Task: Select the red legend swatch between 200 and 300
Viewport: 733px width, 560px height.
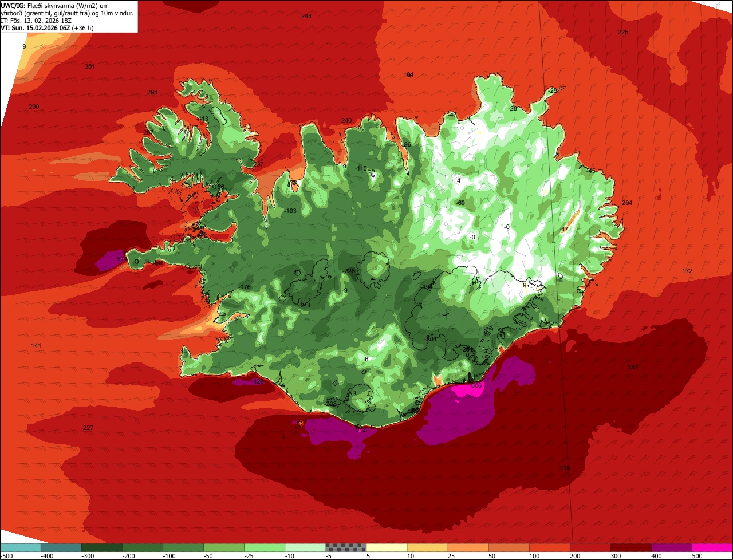Action: pos(590,547)
